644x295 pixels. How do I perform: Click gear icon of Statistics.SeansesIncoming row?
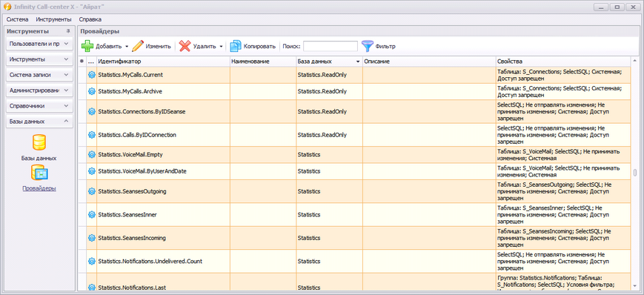click(x=92, y=238)
